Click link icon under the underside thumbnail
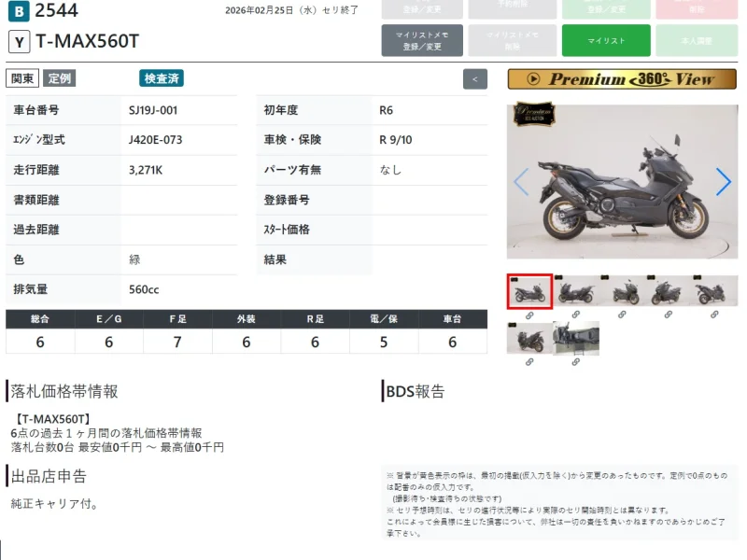 [576, 362]
